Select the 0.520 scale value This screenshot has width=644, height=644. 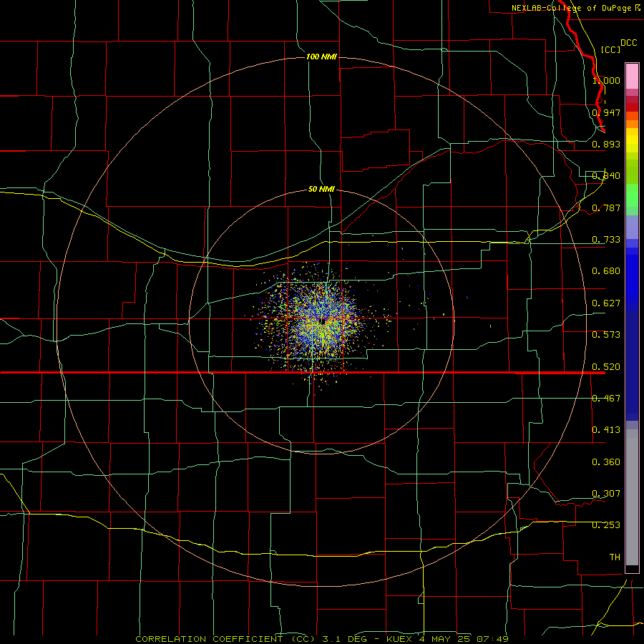point(606,367)
